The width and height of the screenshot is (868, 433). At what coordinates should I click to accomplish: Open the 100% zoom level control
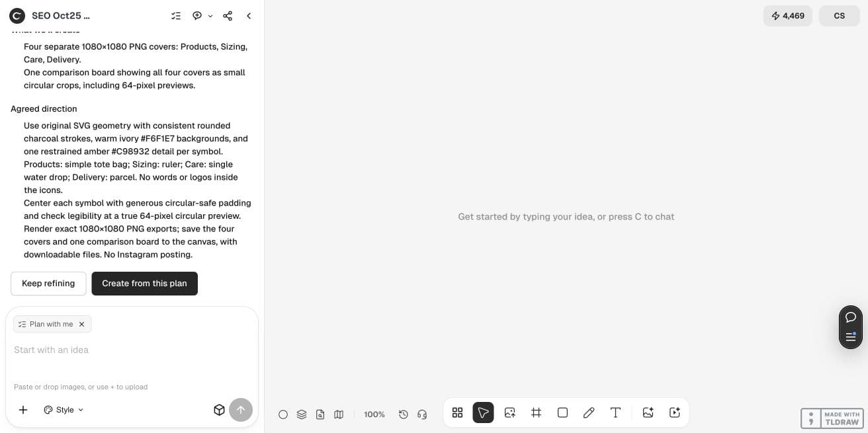(x=374, y=414)
